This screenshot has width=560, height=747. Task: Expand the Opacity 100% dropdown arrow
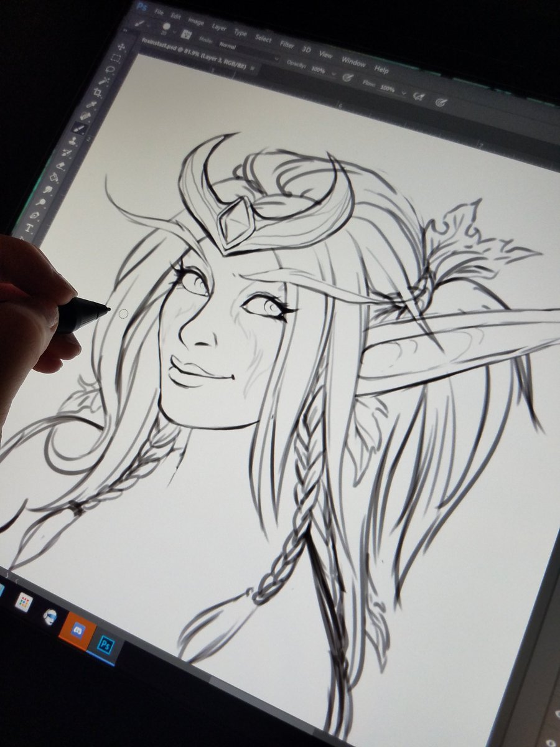(334, 74)
